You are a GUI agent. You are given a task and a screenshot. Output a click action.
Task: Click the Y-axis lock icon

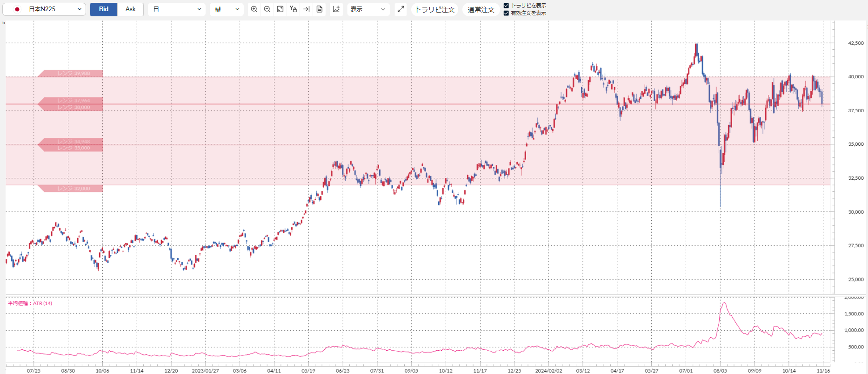[x=293, y=9]
